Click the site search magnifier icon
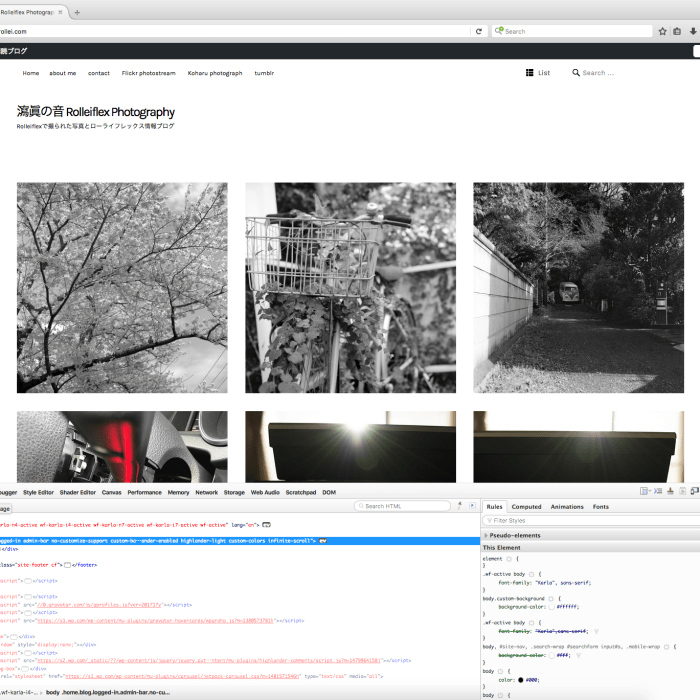Image resolution: width=700 pixels, height=700 pixels. coord(576,73)
